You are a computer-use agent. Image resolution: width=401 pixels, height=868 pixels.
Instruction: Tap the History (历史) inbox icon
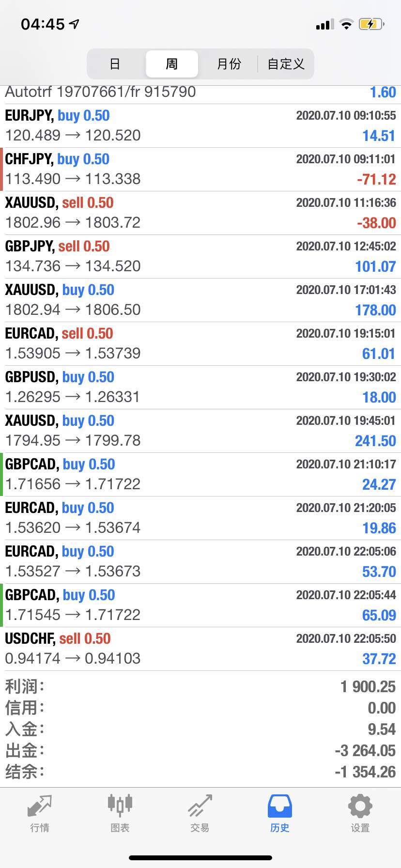click(x=279, y=806)
